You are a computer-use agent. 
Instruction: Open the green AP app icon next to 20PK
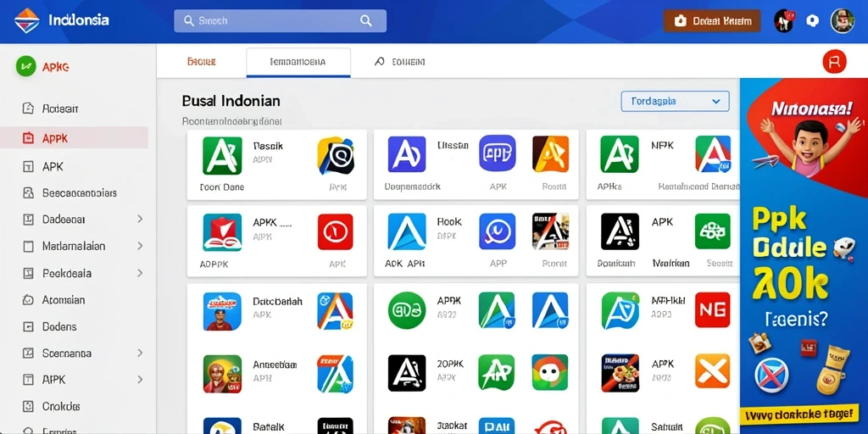tap(497, 373)
